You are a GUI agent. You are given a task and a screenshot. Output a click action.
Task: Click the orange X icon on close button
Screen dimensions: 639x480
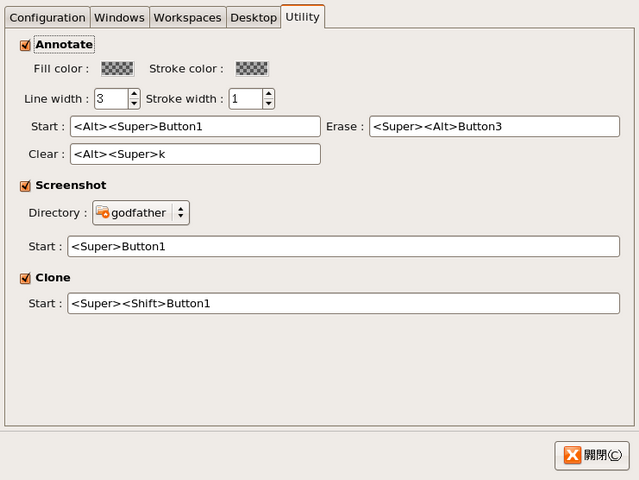click(572, 455)
